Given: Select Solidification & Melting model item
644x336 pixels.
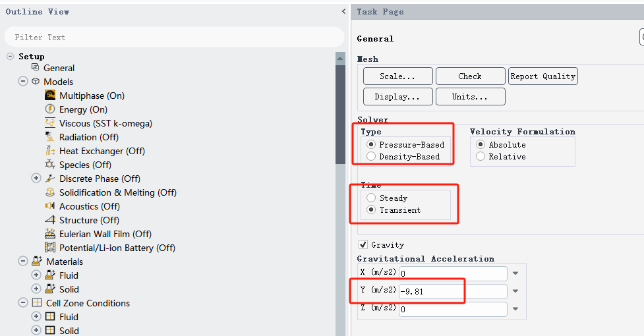Looking at the screenshot, I should [117, 192].
